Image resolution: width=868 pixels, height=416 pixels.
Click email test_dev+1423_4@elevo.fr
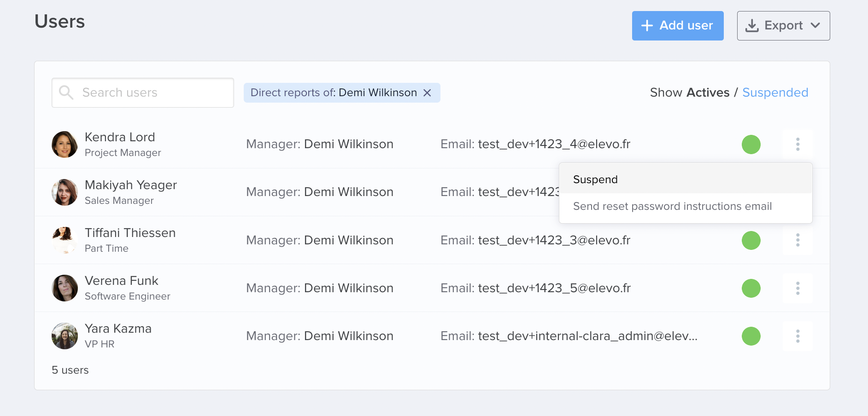coord(554,144)
